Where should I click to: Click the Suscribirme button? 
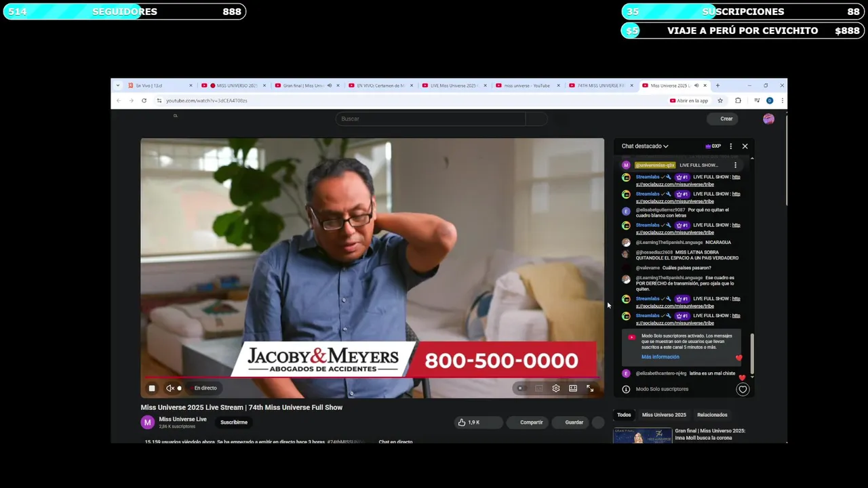[x=234, y=422]
